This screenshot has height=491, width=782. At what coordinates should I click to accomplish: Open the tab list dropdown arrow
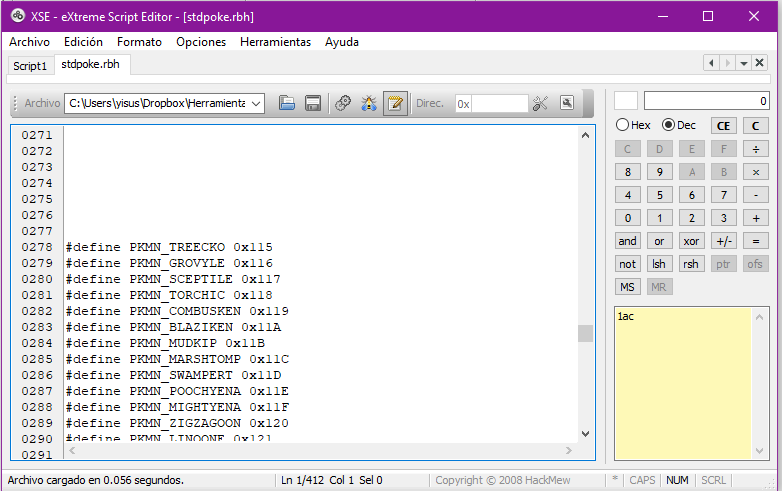(x=744, y=63)
